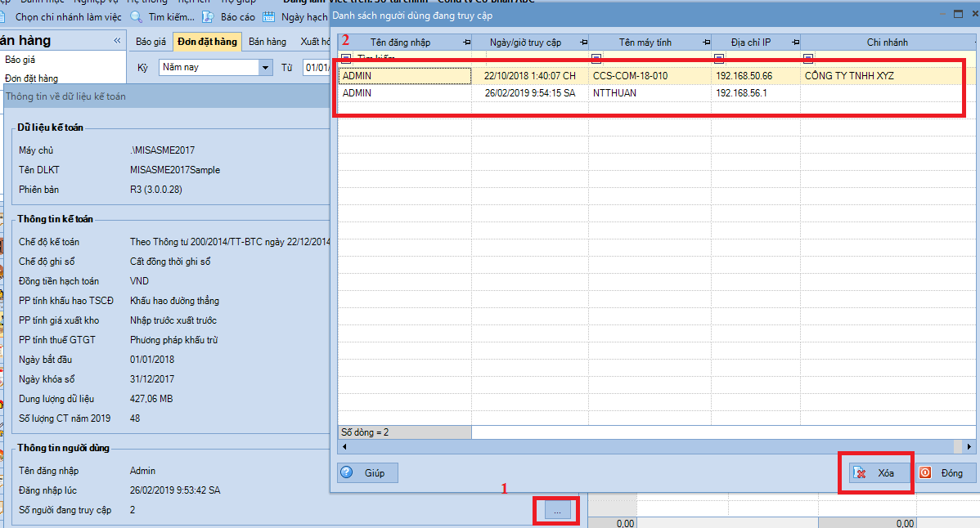Select Báo giá in the sidebar
The image size is (980, 528).
click(20, 60)
